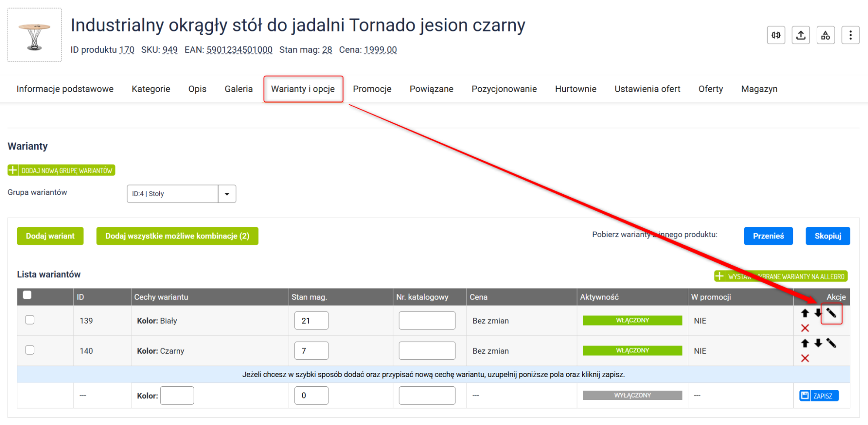Click stock quantity field of variant Biały

click(x=311, y=321)
